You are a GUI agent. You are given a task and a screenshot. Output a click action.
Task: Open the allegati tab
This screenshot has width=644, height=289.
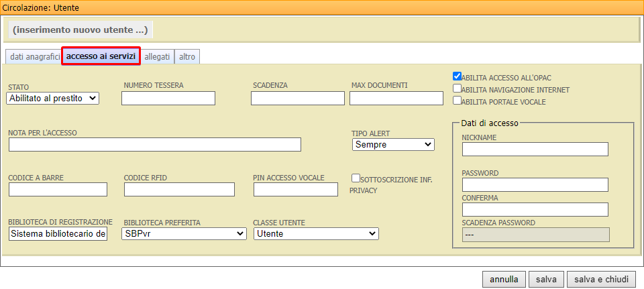(157, 57)
